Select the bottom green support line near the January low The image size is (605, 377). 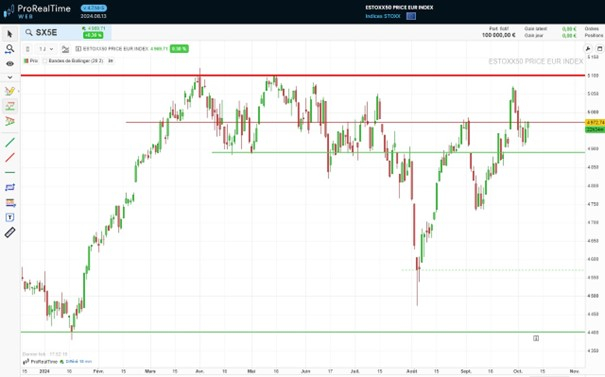click(x=303, y=332)
